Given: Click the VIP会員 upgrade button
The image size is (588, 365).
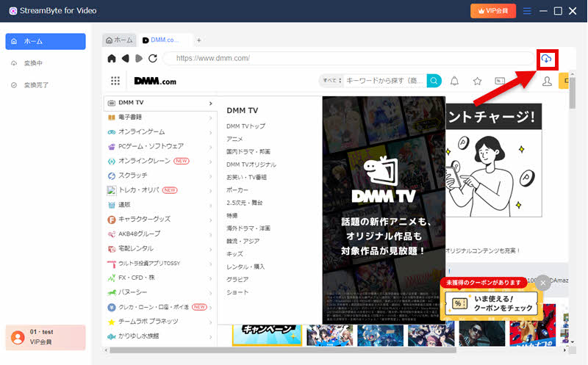Looking at the screenshot, I should (x=493, y=11).
